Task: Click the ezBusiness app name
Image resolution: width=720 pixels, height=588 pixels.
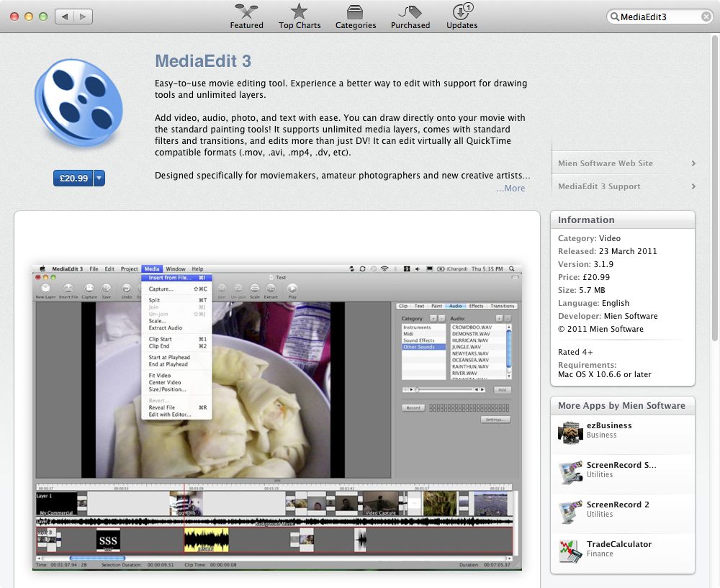Action: click(609, 425)
